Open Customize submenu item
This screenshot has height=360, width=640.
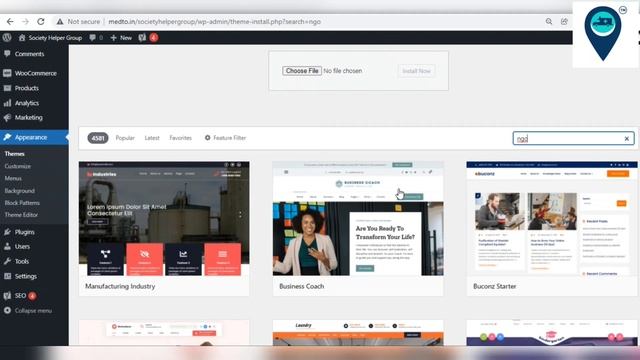coord(18,166)
